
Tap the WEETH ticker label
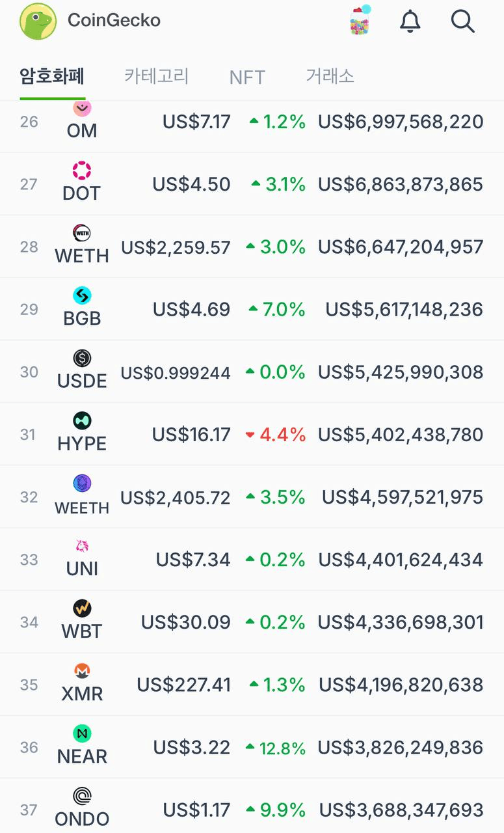[82, 507]
